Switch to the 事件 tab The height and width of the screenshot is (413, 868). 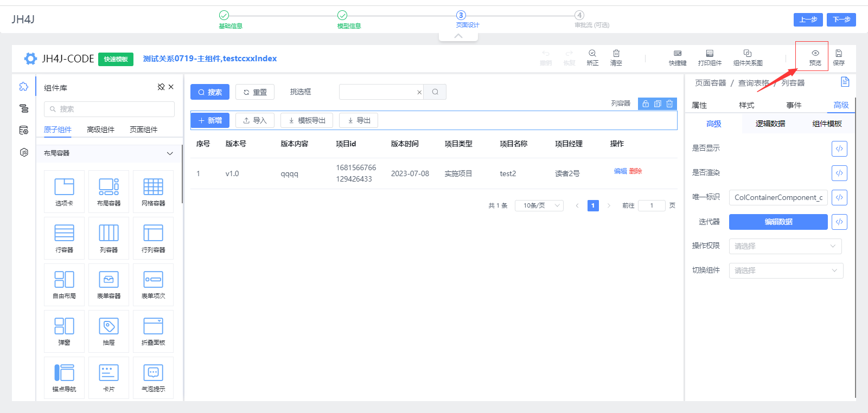[x=794, y=105]
